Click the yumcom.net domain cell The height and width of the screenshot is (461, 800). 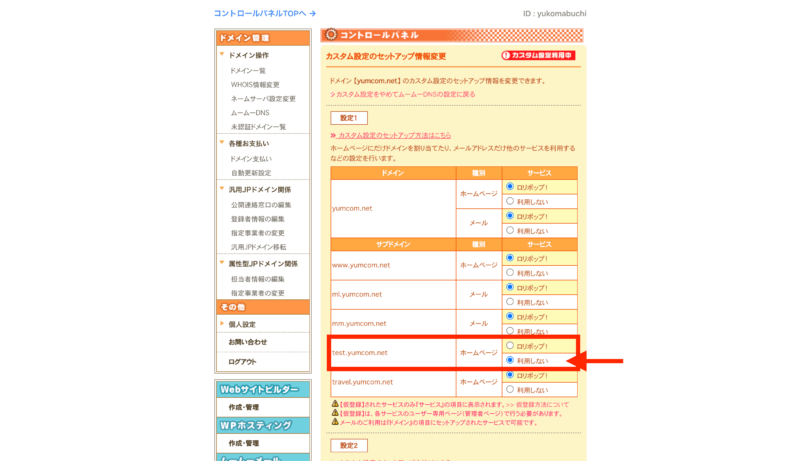[x=393, y=209]
